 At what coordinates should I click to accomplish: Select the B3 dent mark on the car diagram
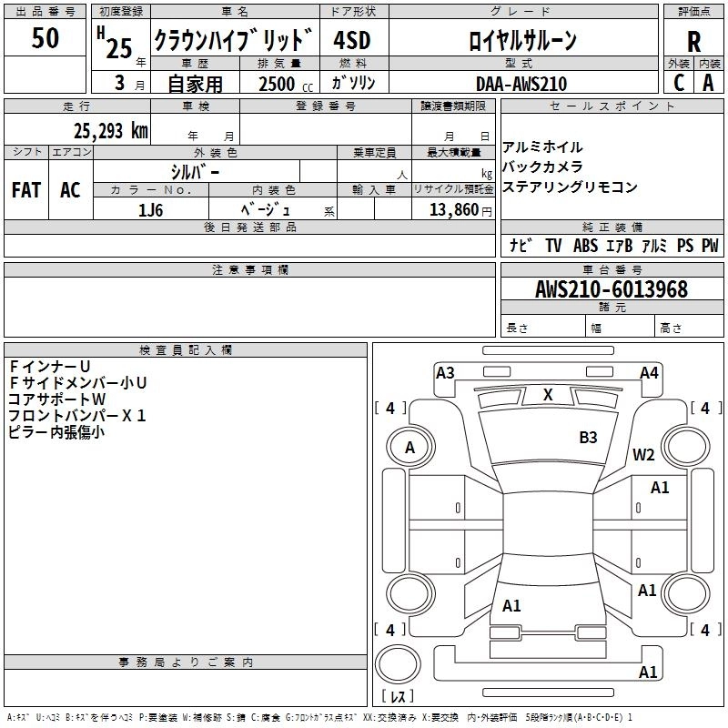point(589,438)
